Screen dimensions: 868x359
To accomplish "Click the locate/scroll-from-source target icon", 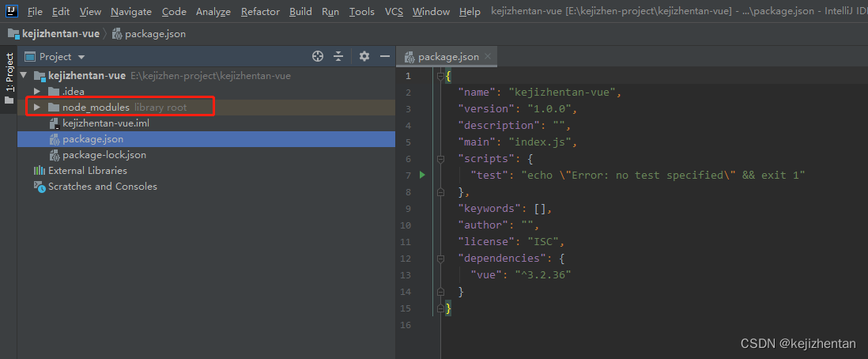I will 317,56.
